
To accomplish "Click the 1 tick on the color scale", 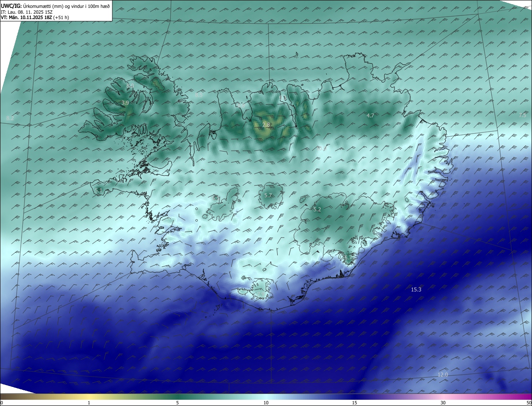I will point(89,403).
